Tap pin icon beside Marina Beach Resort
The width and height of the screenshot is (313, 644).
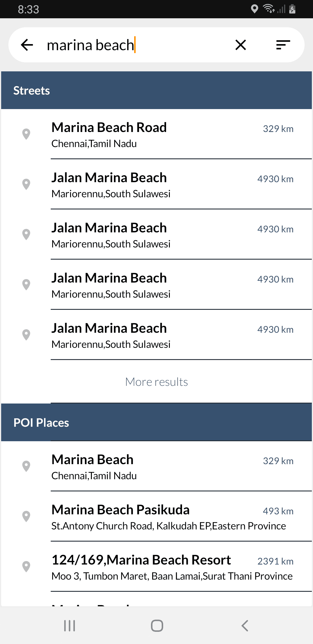pyautogui.click(x=26, y=567)
